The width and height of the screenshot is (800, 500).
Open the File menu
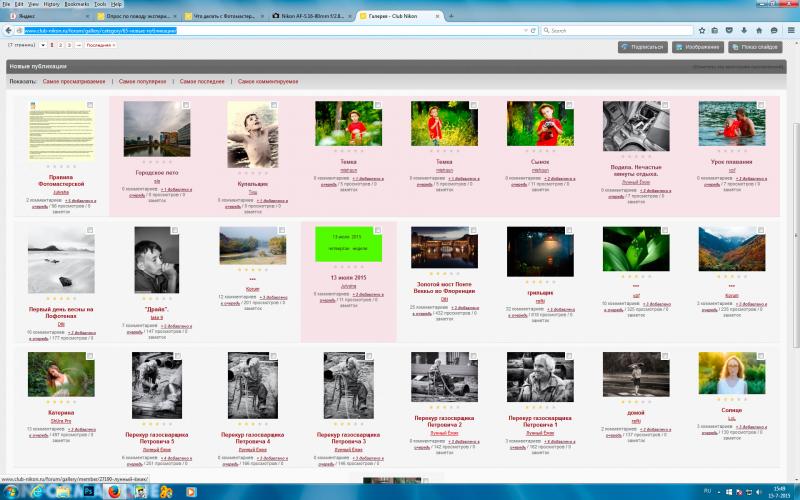coord(6,4)
